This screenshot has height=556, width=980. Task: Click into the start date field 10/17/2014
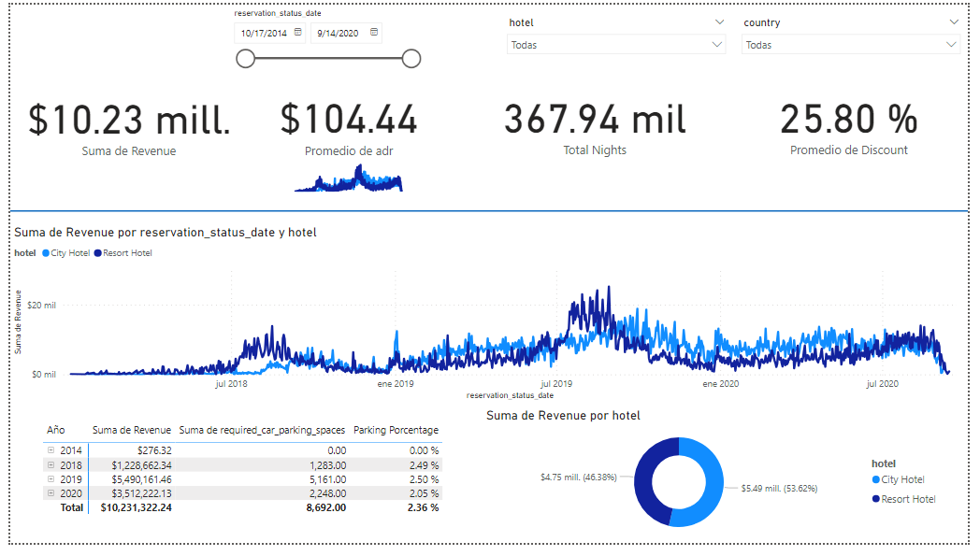[264, 33]
